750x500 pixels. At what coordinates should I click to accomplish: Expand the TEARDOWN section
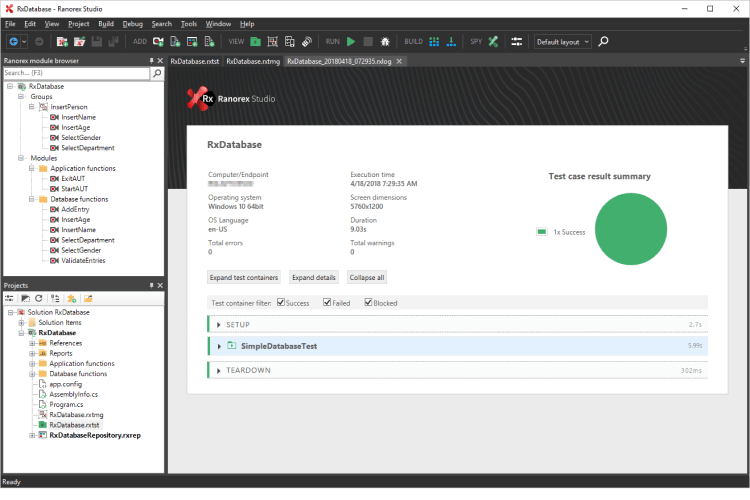[x=219, y=371]
